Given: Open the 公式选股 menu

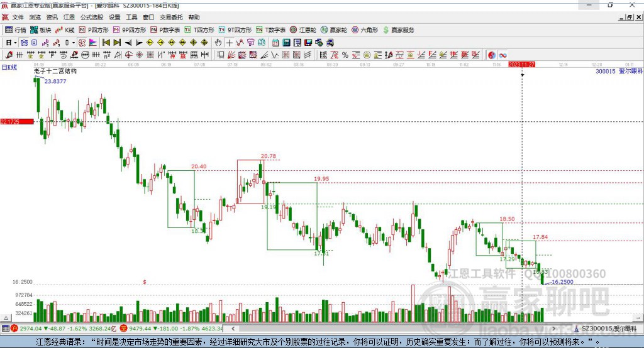Looking at the screenshot, I should tap(92, 17).
